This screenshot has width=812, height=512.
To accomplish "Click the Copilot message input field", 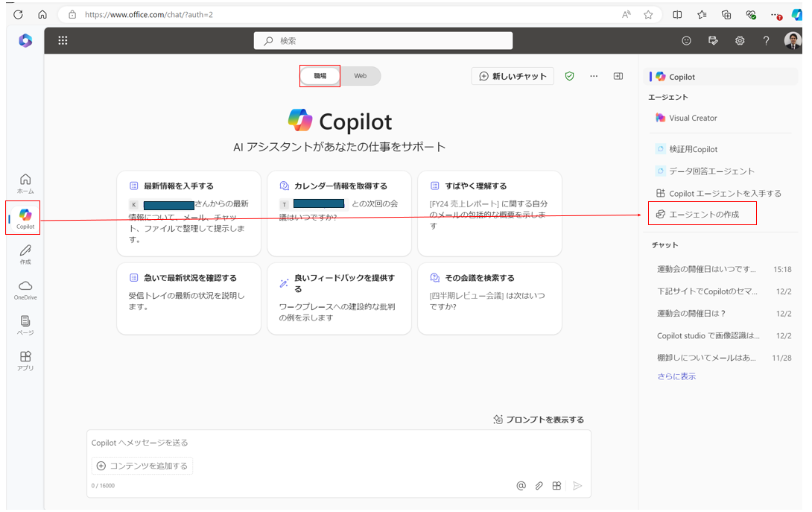I will (339, 443).
